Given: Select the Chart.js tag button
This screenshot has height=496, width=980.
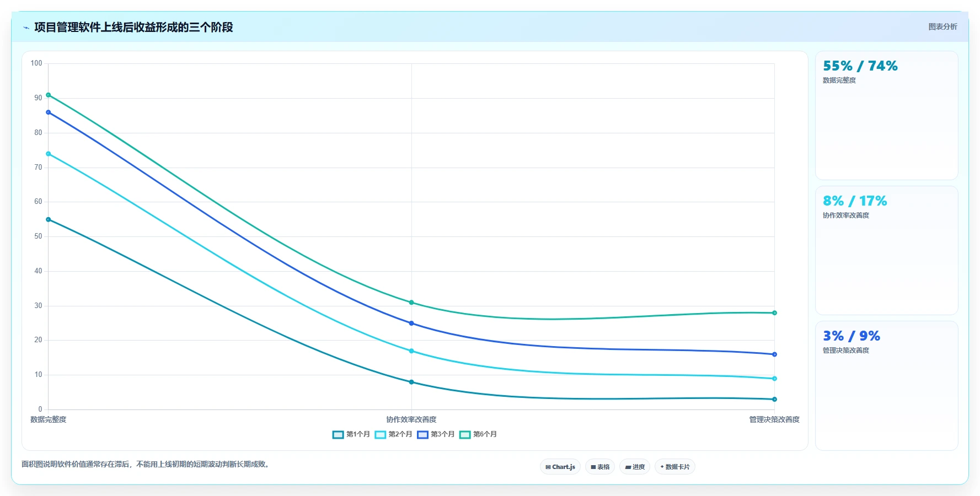Looking at the screenshot, I should [x=560, y=467].
